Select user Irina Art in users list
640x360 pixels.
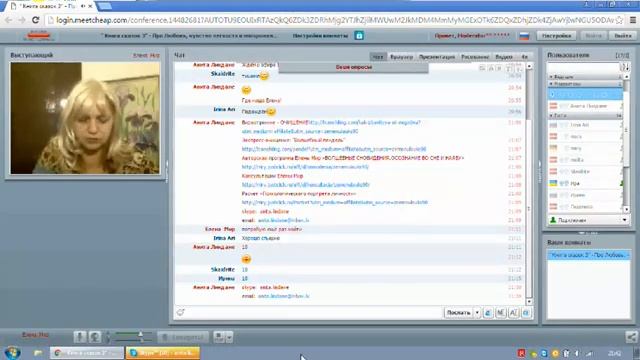pyautogui.click(x=585, y=125)
